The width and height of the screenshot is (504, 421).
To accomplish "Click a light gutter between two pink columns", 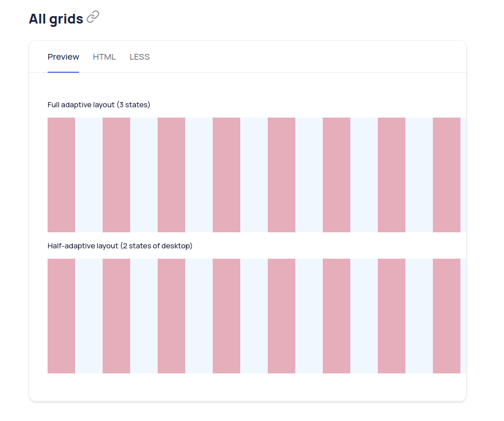I will point(89,175).
